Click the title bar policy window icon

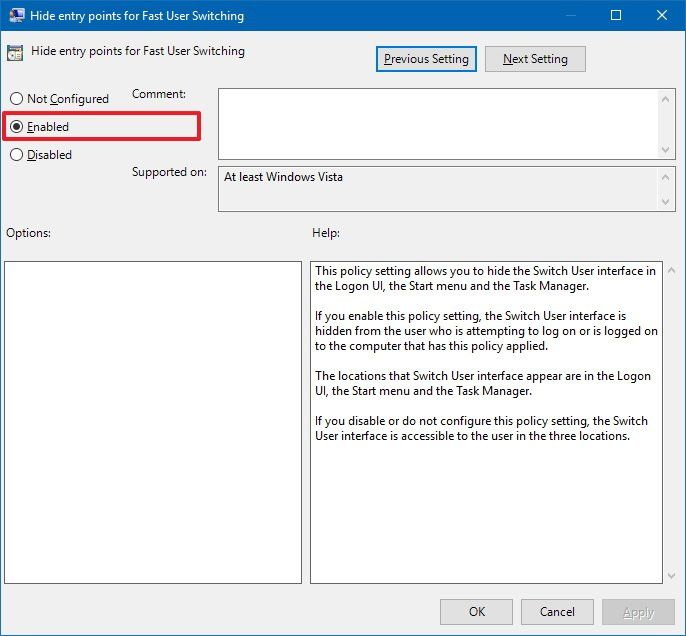[x=17, y=15]
